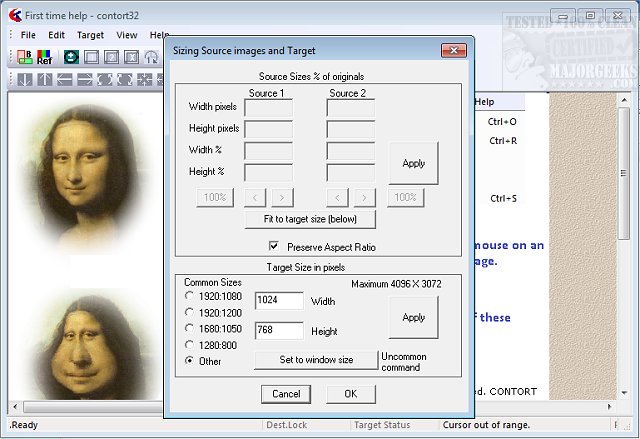This screenshot has height=439, width=640.
Task: Click Source 2 Width pixels field
Action: tap(351, 108)
